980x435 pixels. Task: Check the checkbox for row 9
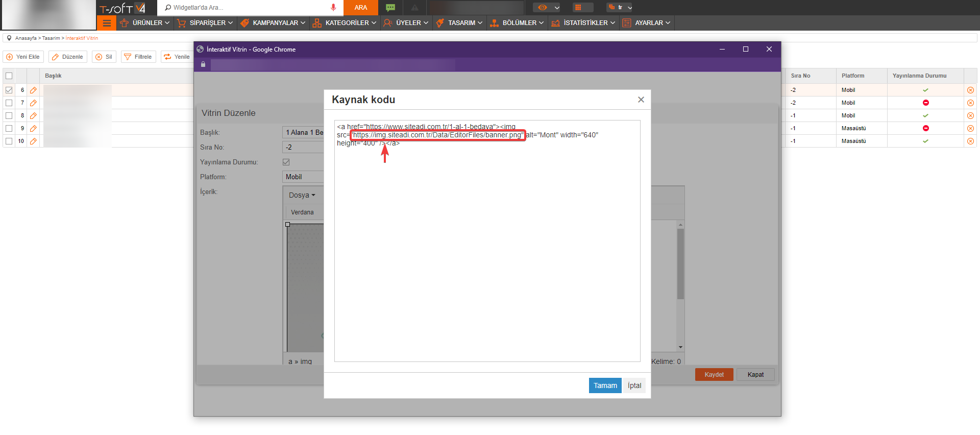pyautogui.click(x=9, y=128)
